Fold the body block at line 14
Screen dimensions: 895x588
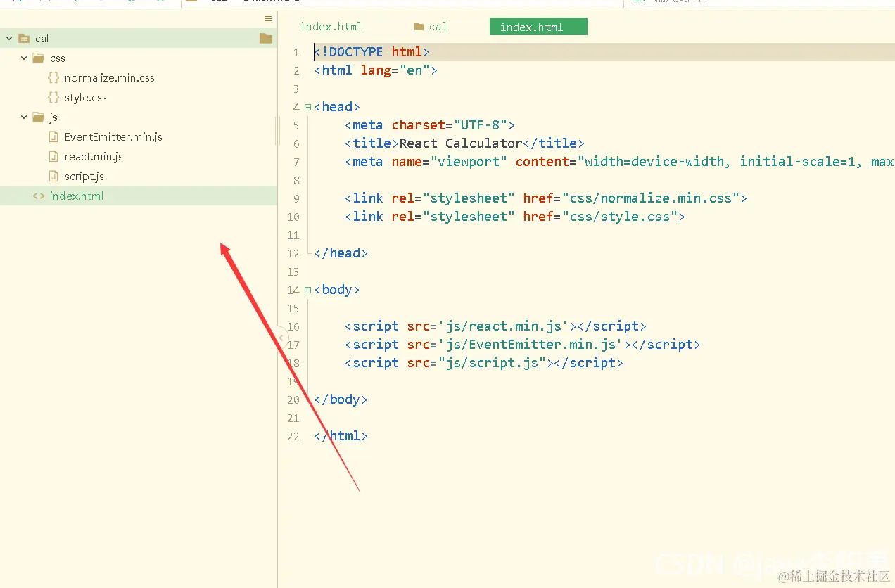(x=308, y=290)
